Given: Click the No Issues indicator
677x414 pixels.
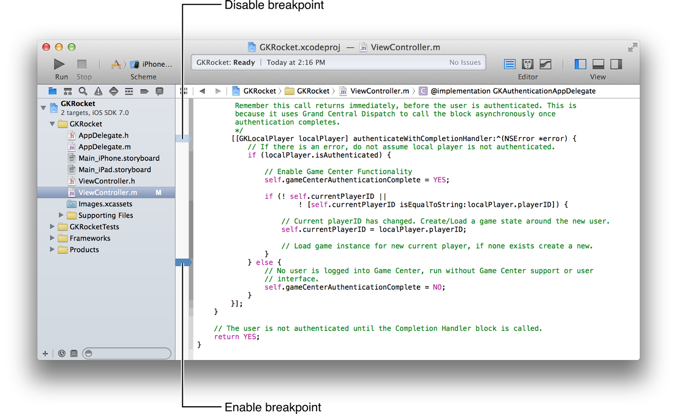Looking at the screenshot, I should pos(465,63).
